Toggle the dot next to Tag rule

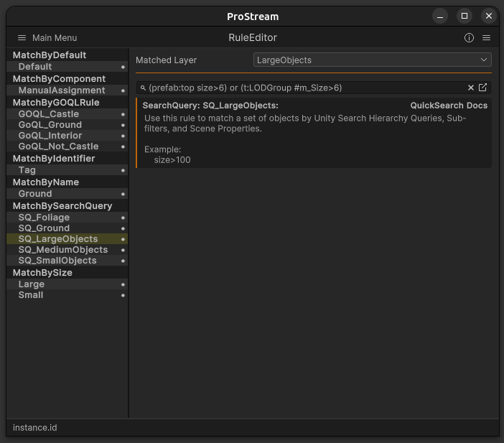(123, 170)
